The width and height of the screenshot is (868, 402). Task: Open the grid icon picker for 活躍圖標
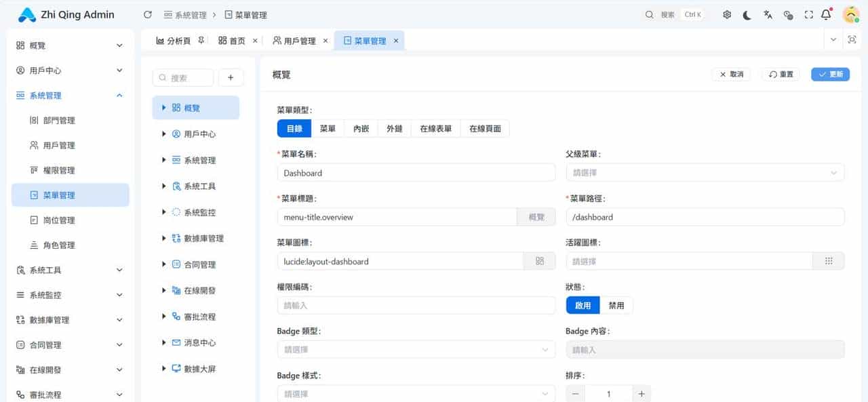(x=829, y=260)
